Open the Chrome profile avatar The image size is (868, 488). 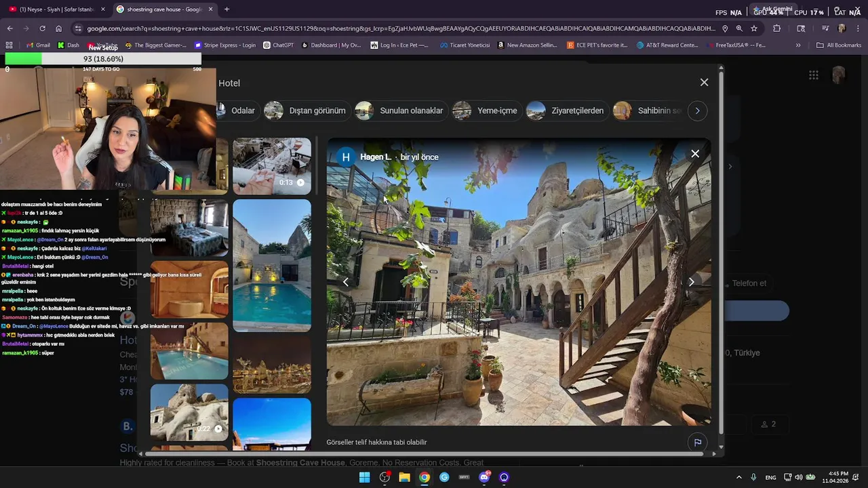pos(842,28)
